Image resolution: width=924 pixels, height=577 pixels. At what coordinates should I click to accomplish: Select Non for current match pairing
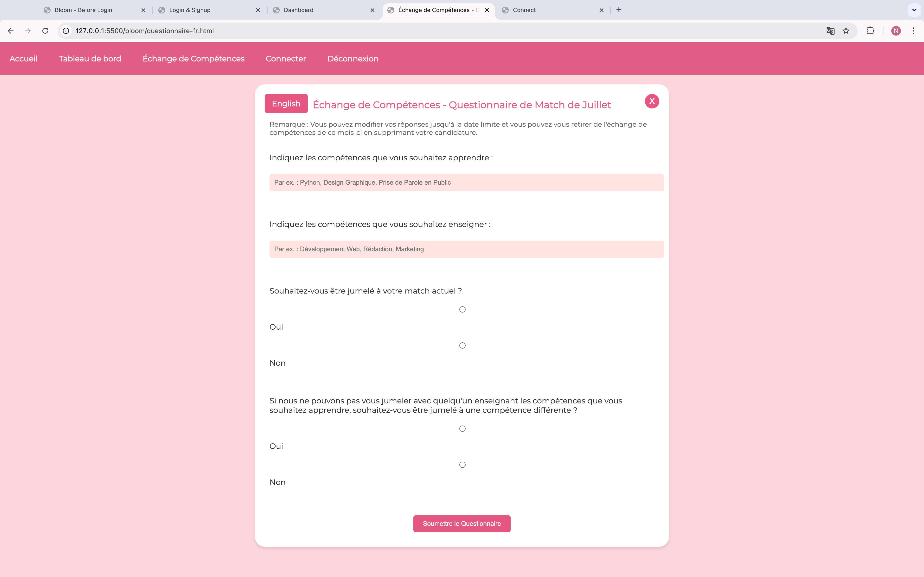click(x=462, y=345)
